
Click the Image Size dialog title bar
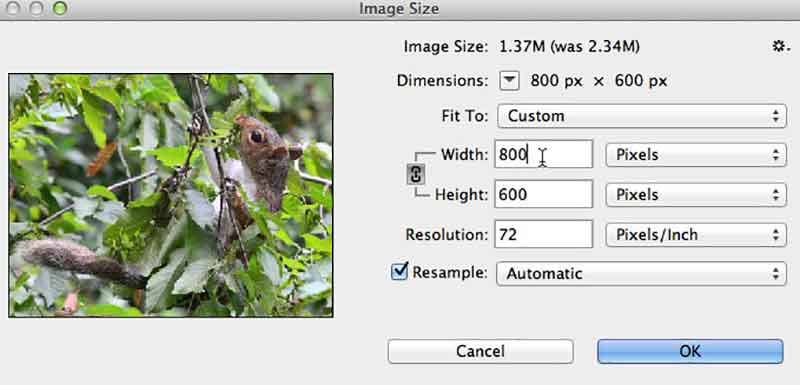click(400, 9)
